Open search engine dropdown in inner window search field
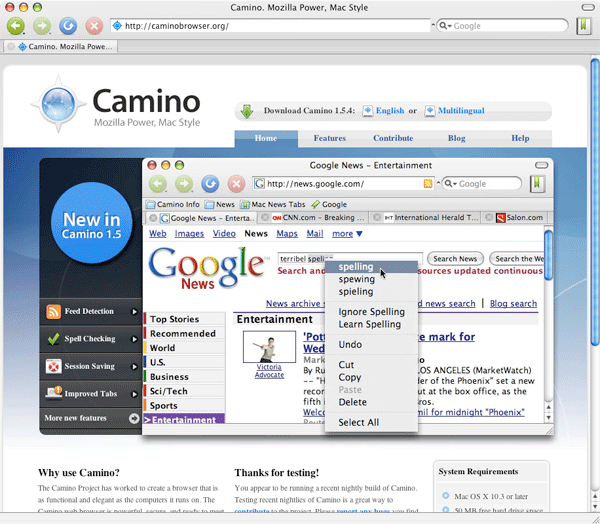600x524 pixels. tap(450, 184)
